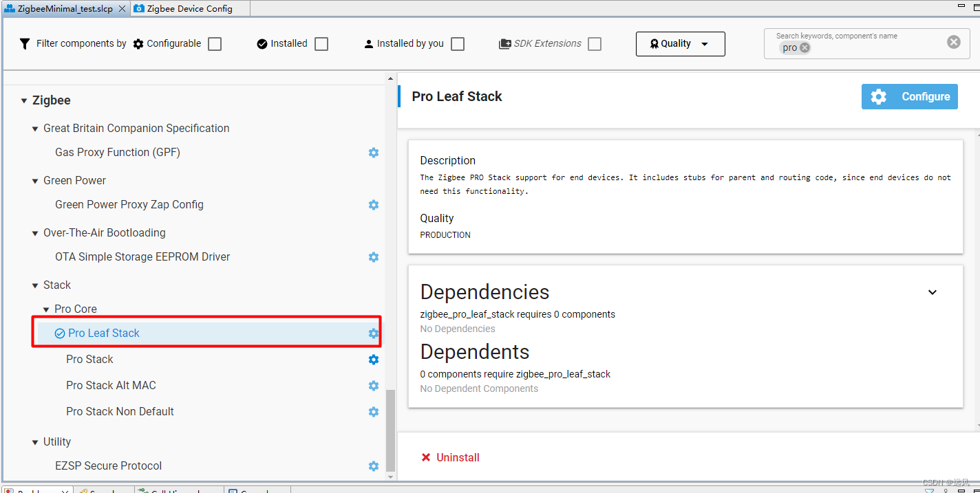Click the Green Power Proxy Zap Config gear

click(x=373, y=205)
